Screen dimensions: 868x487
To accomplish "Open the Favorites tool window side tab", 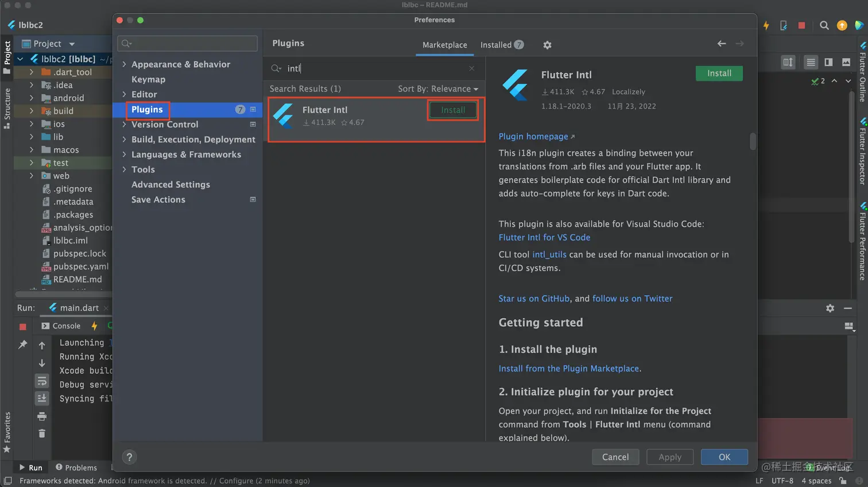I will pos(7,432).
